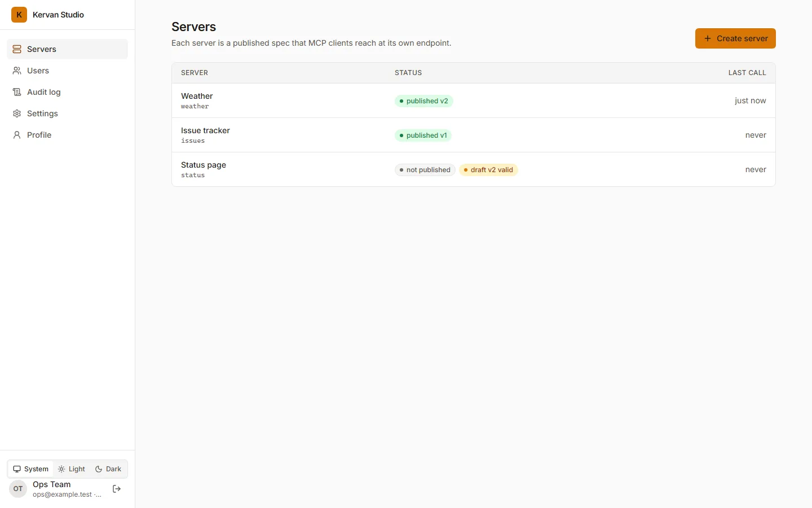
Task: Open the Issue tracker server
Action: click(x=205, y=130)
